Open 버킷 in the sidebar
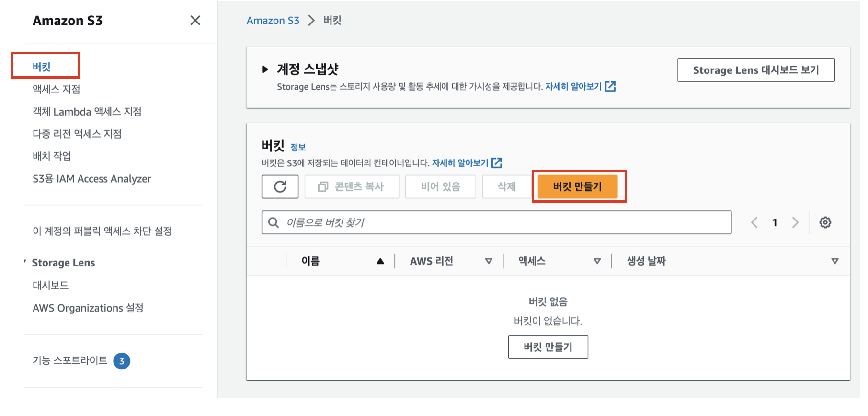868x416 pixels. point(42,67)
